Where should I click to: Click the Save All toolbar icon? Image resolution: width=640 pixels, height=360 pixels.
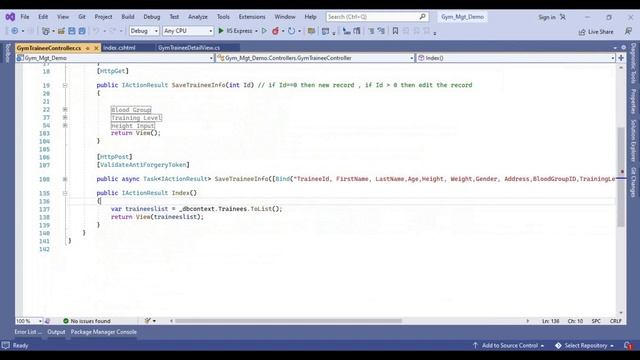point(82,31)
